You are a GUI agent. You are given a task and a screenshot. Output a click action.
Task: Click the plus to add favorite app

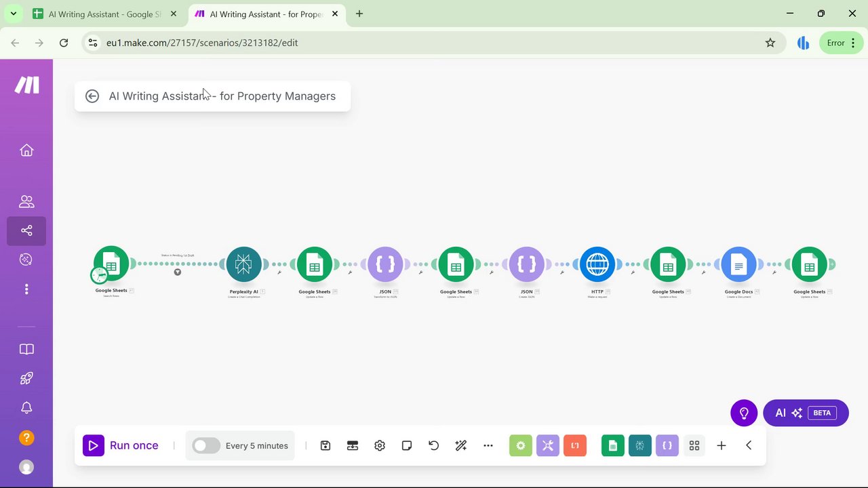[722, 445]
